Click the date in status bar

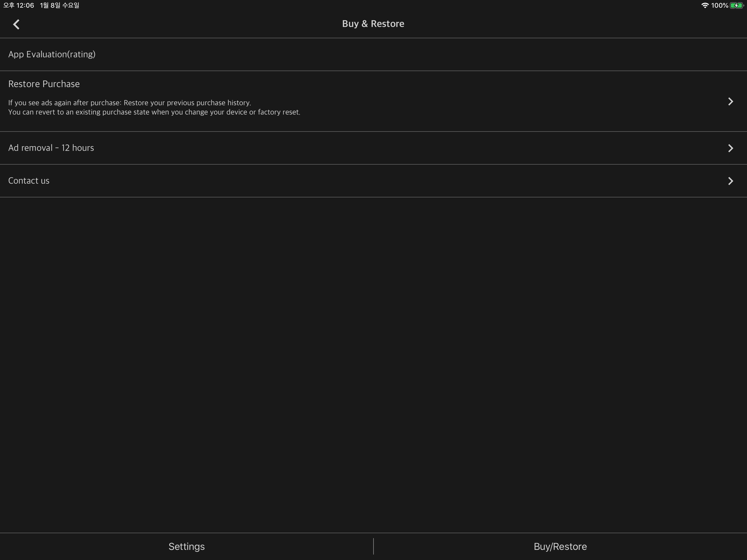pos(59,5)
